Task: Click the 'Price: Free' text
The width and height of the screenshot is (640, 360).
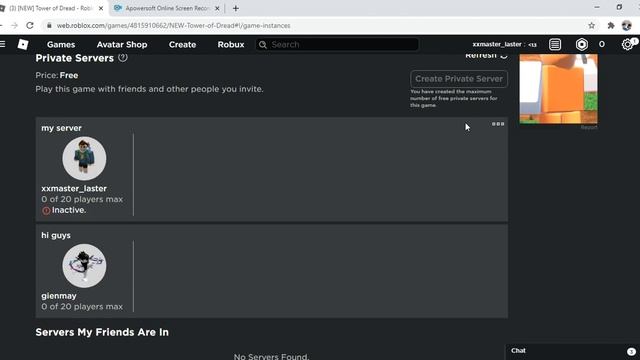Action: pos(57,76)
